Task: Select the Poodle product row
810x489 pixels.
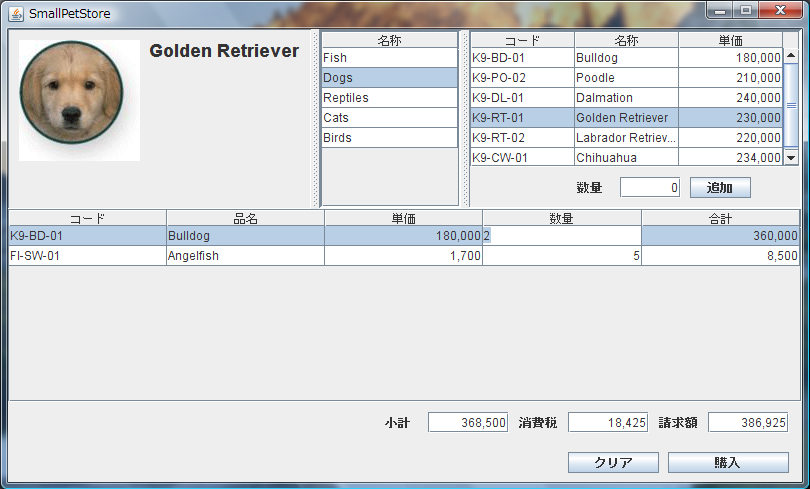Action: point(625,78)
